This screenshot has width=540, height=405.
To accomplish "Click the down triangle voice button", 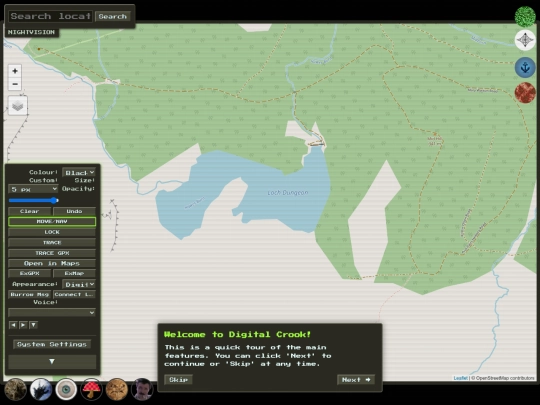I will (x=33, y=325).
